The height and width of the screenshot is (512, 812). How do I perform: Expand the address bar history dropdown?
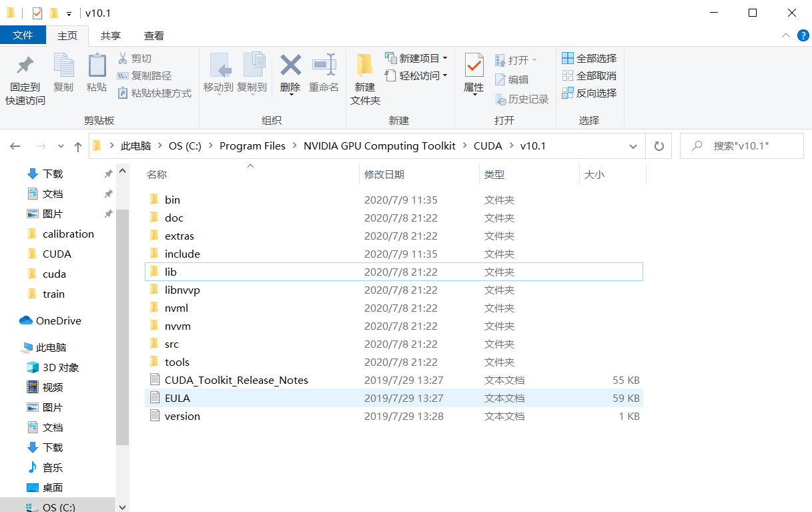[x=633, y=146]
